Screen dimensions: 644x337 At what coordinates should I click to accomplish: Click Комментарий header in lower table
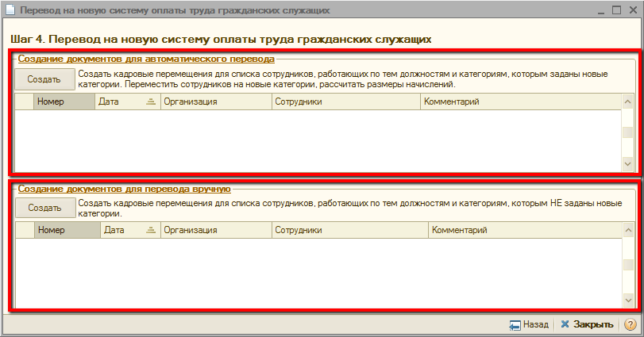click(x=524, y=230)
